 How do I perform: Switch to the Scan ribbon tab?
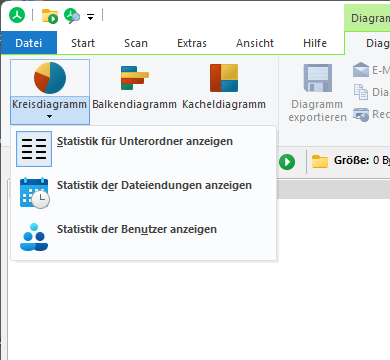(136, 43)
